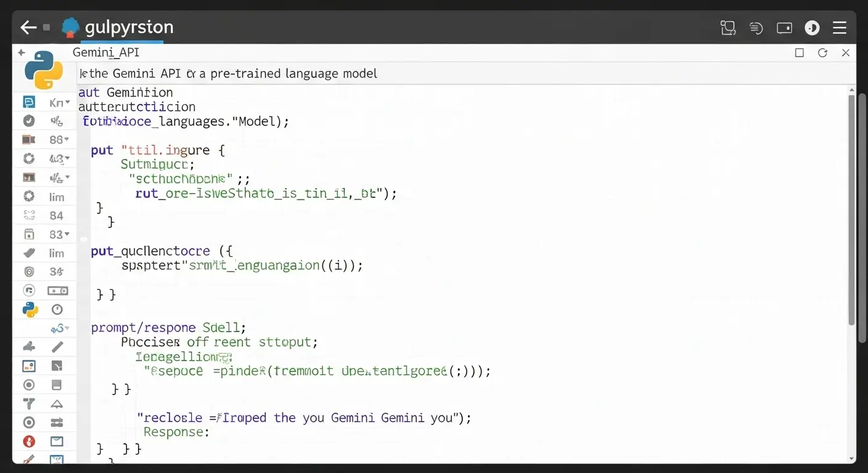This screenshot has width=868, height=473.
Task: Click the gulpyrston app title
Action: [129, 28]
